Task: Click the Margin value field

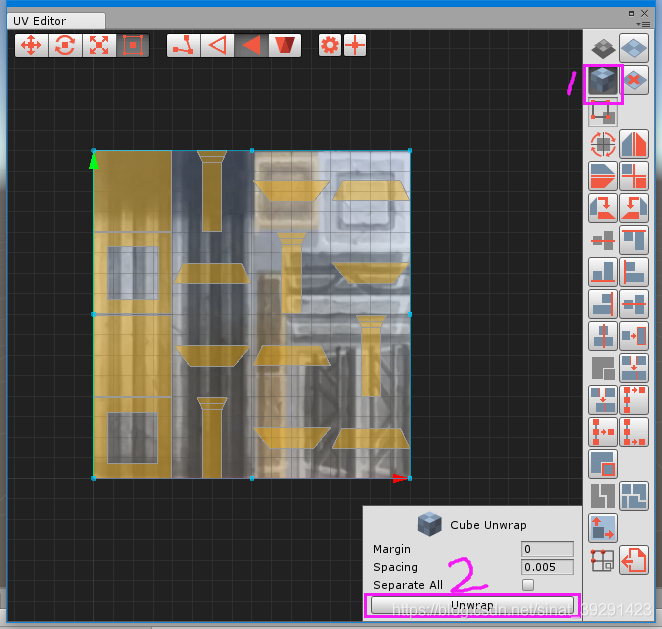Action: [x=547, y=549]
